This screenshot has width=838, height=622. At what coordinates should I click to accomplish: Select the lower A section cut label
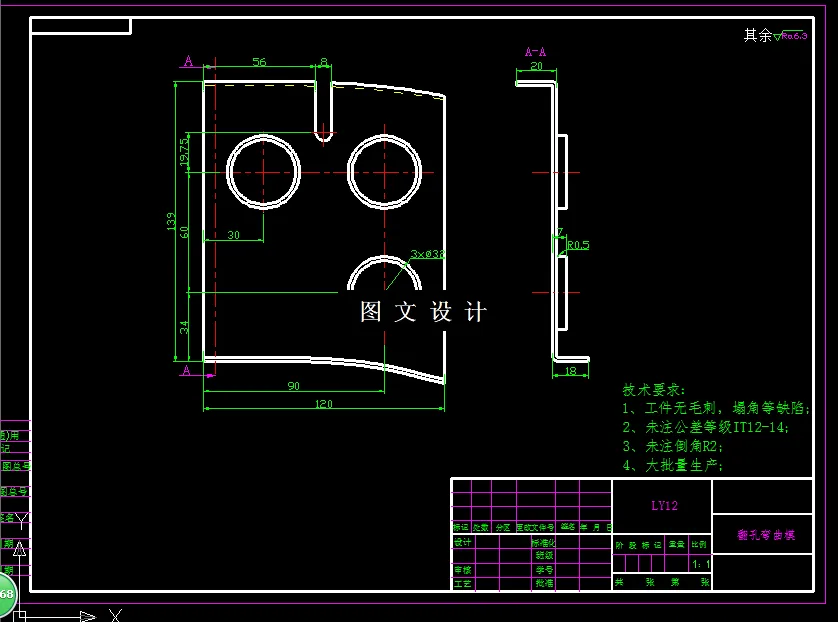point(186,370)
